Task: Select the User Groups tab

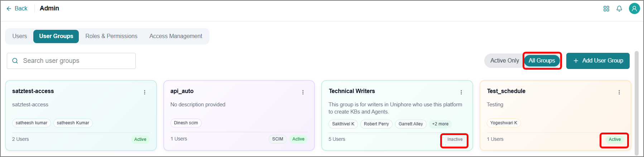Action: point(56,36)
